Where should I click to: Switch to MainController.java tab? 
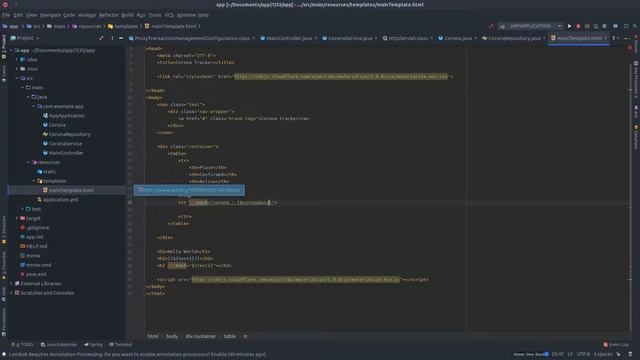(x=289, y=38)
